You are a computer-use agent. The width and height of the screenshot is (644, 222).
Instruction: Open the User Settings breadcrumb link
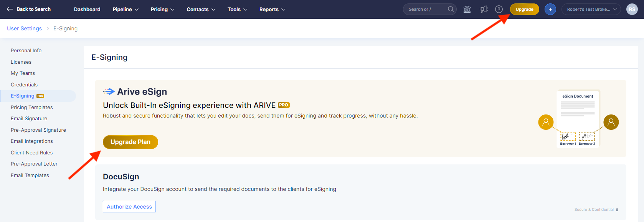[x=24, y=28]
